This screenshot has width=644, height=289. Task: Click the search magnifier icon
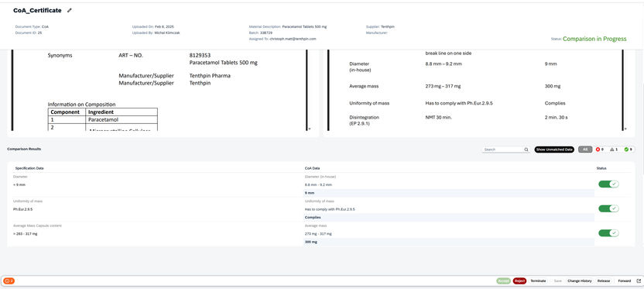526,150
